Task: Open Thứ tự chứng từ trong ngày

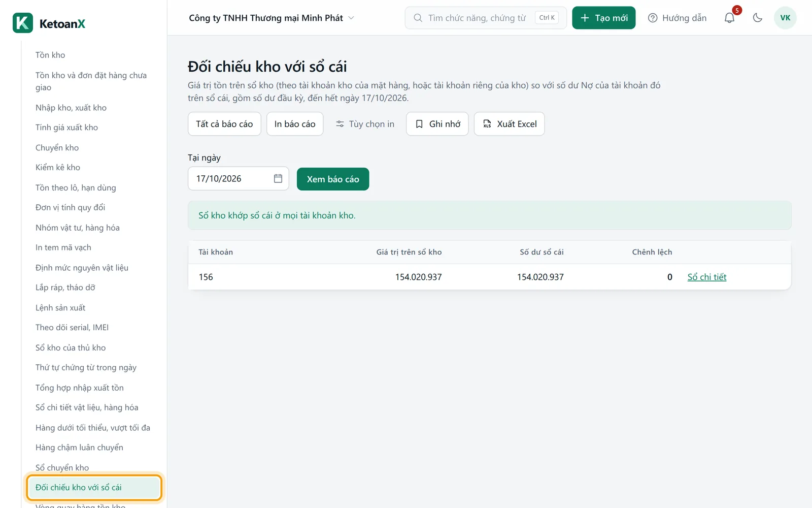Action: click(86, 368)
